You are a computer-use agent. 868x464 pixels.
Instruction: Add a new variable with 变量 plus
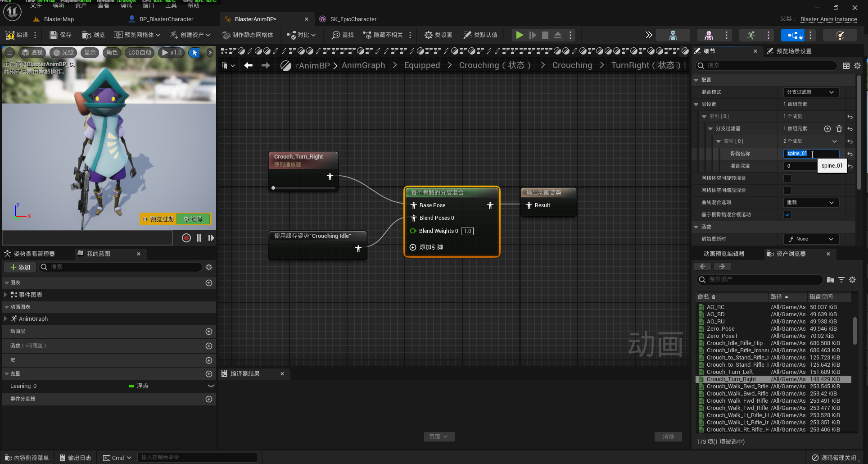click(209, 374)
